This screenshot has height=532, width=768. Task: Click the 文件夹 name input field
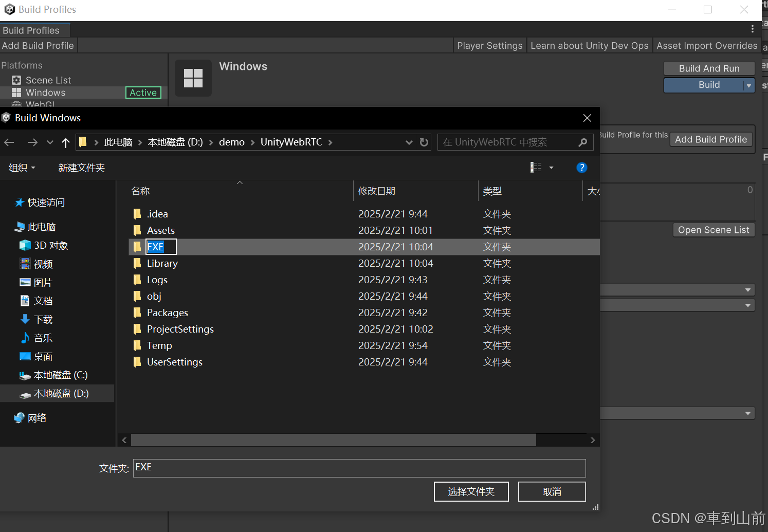point(359,468)
